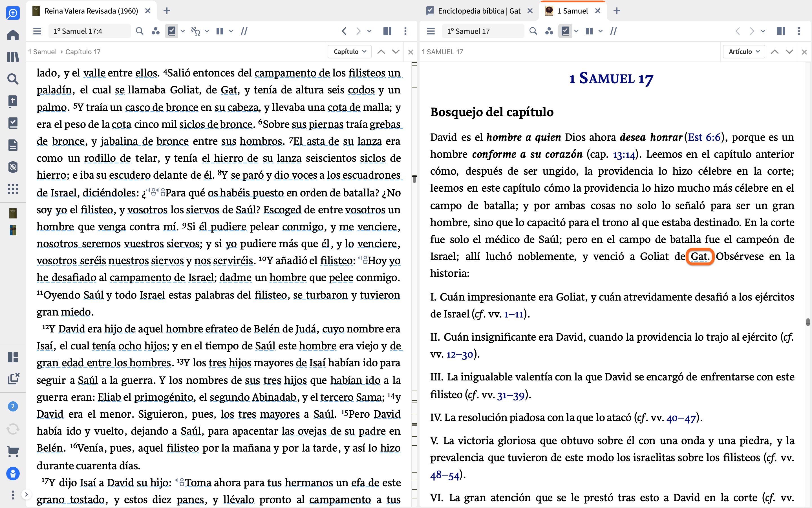Toggle left panel's parallel resources columns
The height and width of the screenshot is (508, 812).
pos(220,31)
